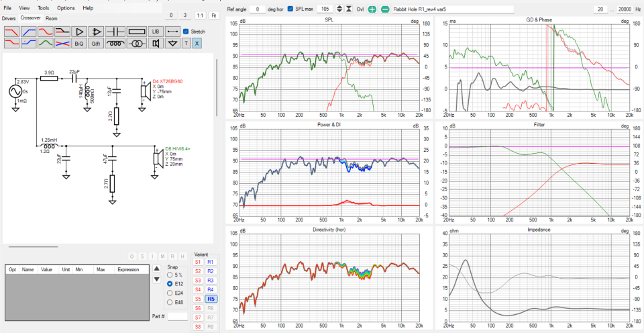
Task: Insert a resistor component
Action: 136,32
